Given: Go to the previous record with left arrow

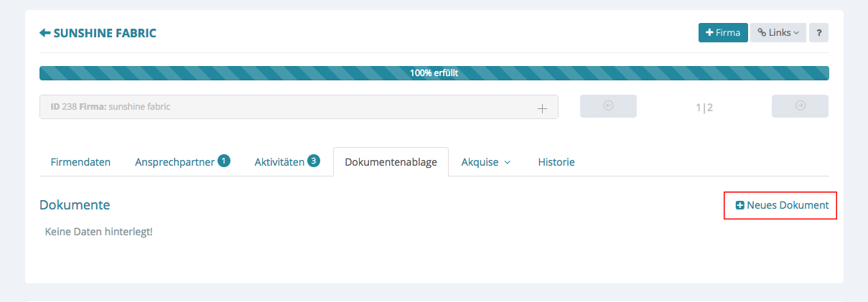Looking at the screenshot, I should tap(608, 106).
